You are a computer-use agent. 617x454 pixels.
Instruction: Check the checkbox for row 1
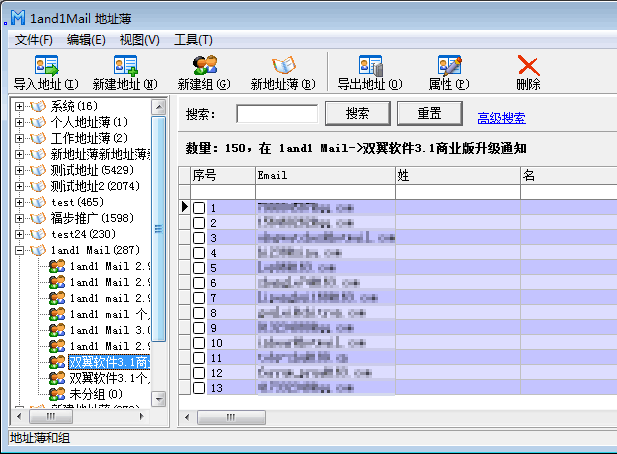tap(199, 207)
